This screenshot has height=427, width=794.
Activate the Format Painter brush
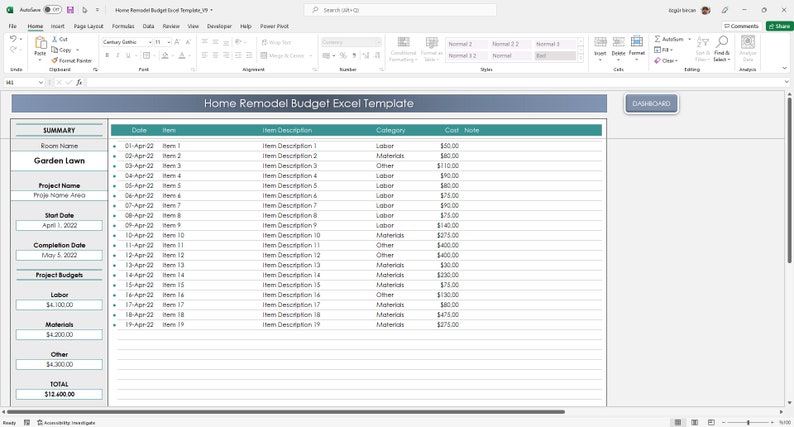pos(55,60)
